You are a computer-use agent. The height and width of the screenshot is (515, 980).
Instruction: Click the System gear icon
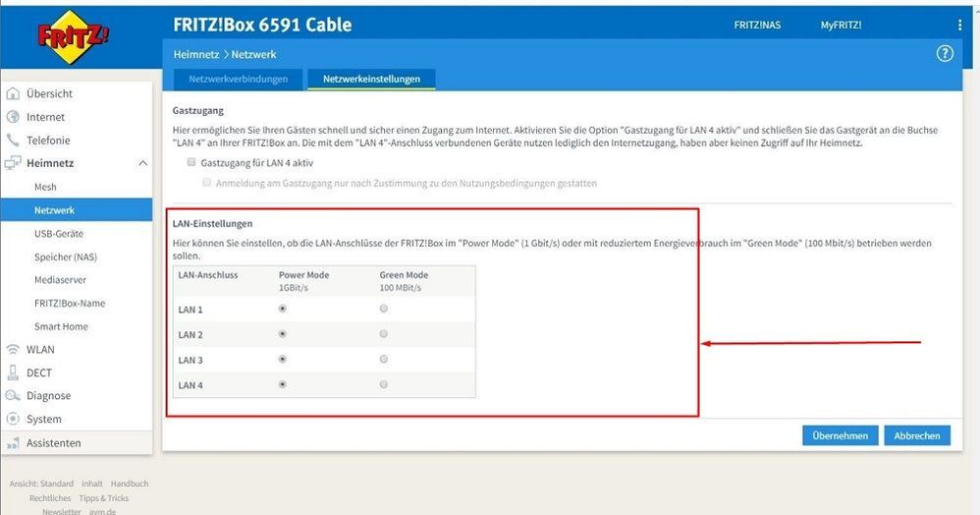[x=13, y=419]
